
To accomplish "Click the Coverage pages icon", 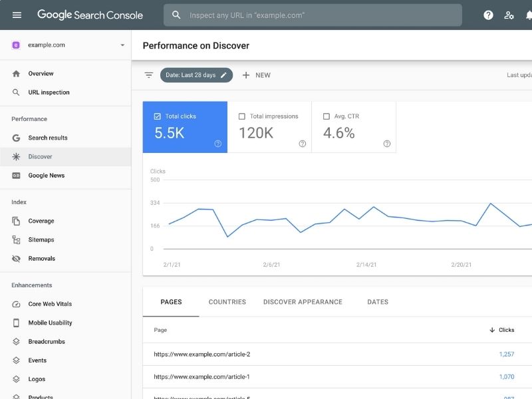I will point(16,221).
